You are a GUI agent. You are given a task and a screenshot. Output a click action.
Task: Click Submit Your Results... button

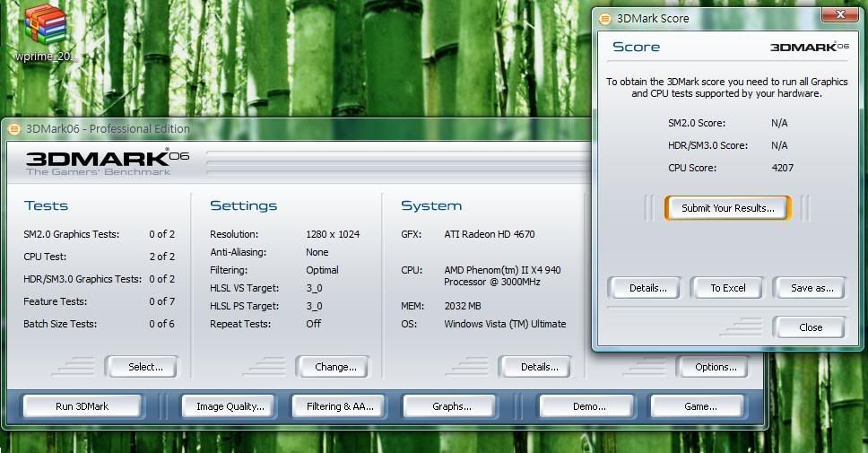pyautogui.click(x=728, y=208)
